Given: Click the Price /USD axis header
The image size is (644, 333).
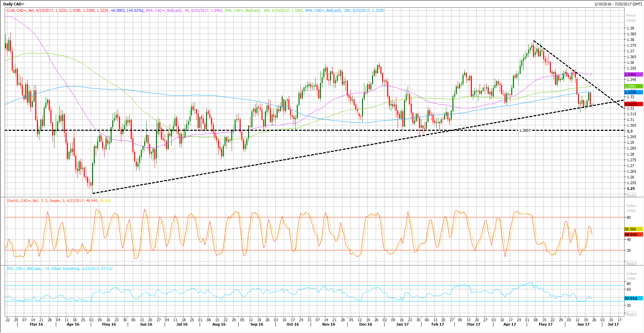Looking at the screenshot, I should (631, 18).
